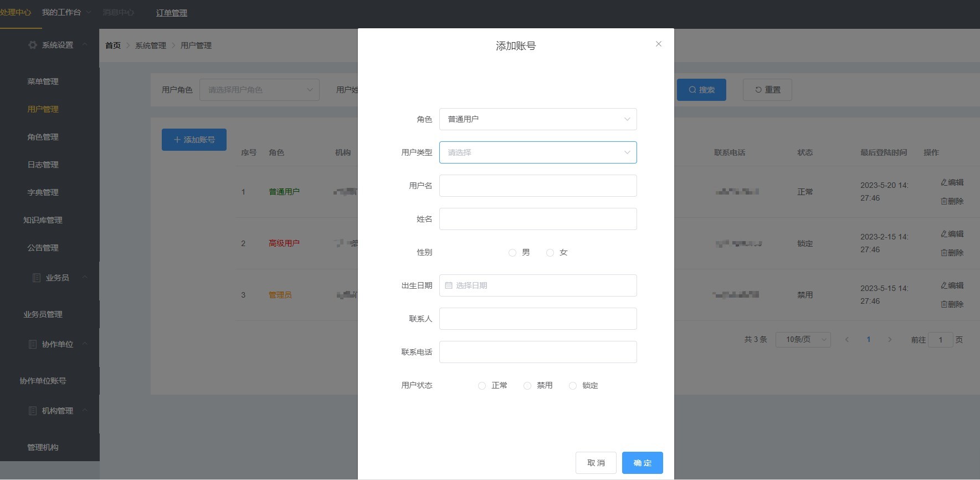Open 菜单管理 in sidebar

43,81
